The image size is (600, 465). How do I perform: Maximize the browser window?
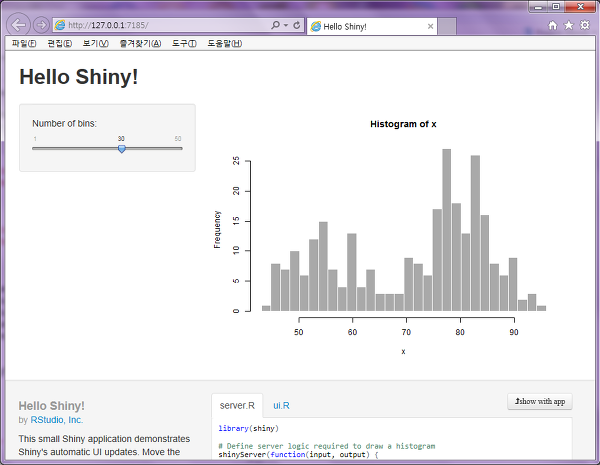pyautogui.click(x=556, y=7)
